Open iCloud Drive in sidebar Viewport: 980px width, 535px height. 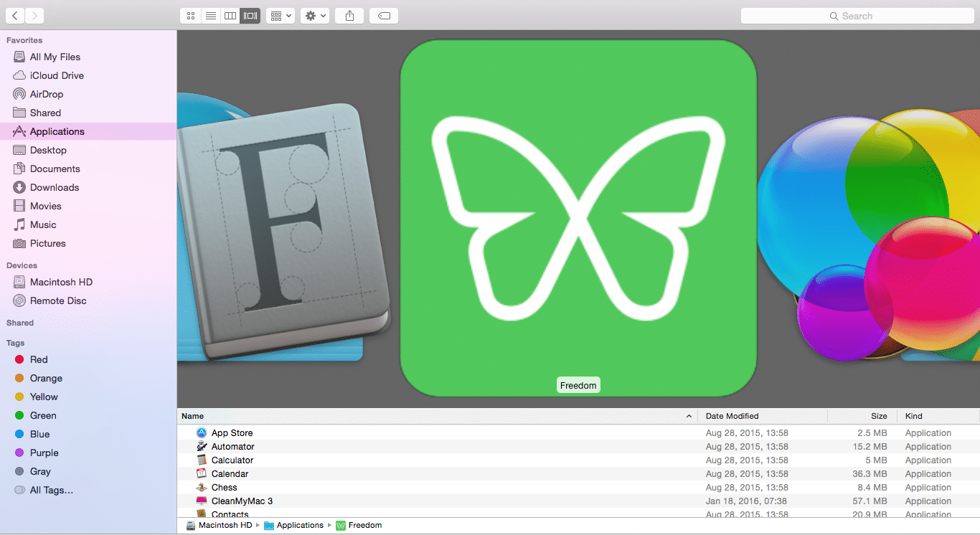[x=88, y=75]
